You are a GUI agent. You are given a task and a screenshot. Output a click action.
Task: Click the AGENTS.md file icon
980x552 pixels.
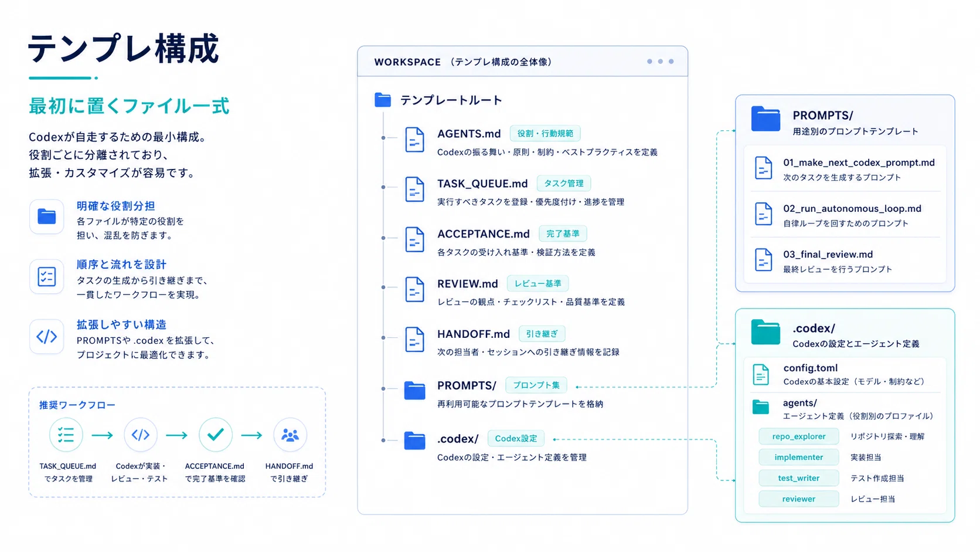pos(414,140)
